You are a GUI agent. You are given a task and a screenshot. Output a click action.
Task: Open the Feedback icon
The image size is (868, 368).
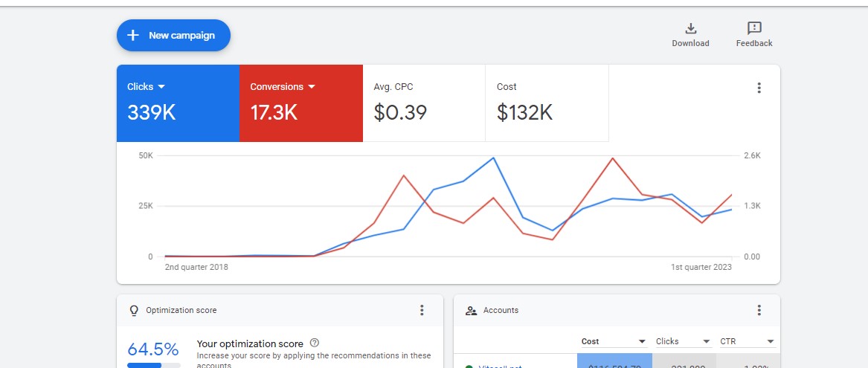[x=754, y=28]
